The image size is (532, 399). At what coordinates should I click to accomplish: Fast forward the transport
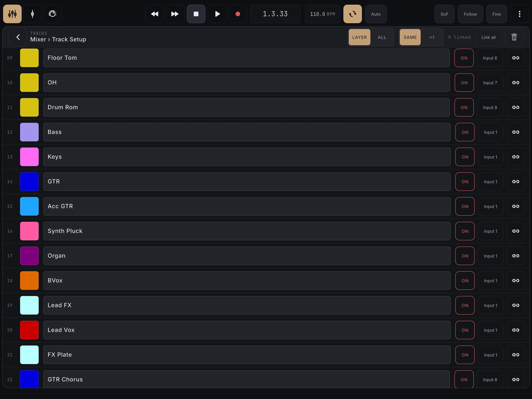click(175, 14)
